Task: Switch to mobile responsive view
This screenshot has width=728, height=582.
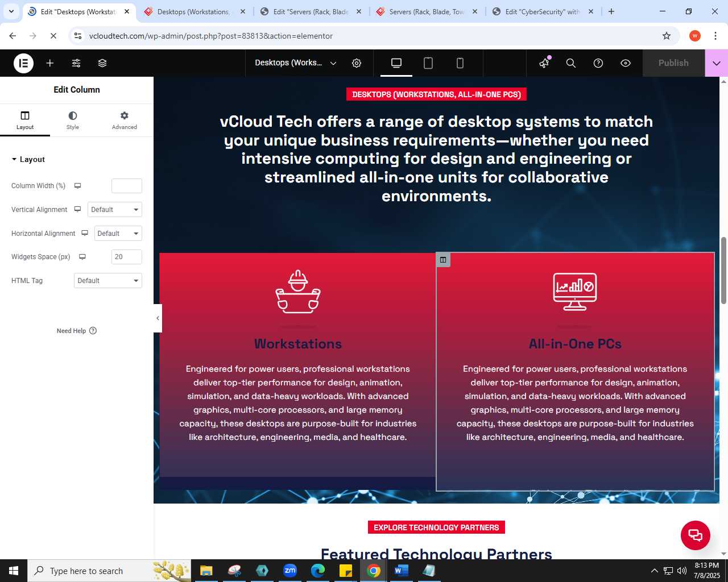Action: tap(460, 63)
